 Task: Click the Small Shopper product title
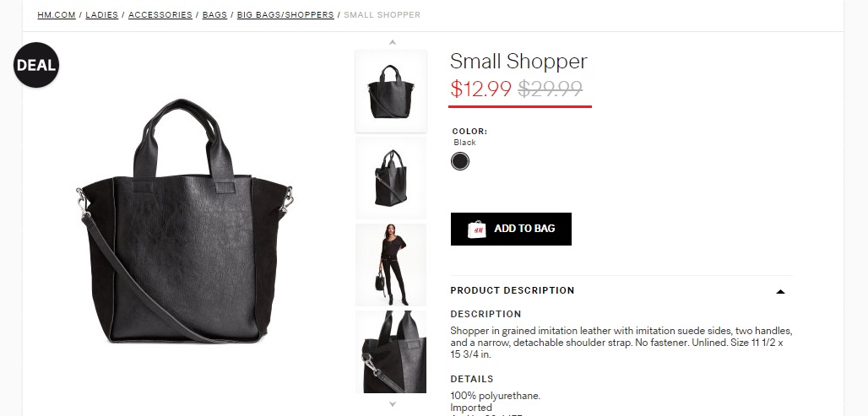pos(518,61)
